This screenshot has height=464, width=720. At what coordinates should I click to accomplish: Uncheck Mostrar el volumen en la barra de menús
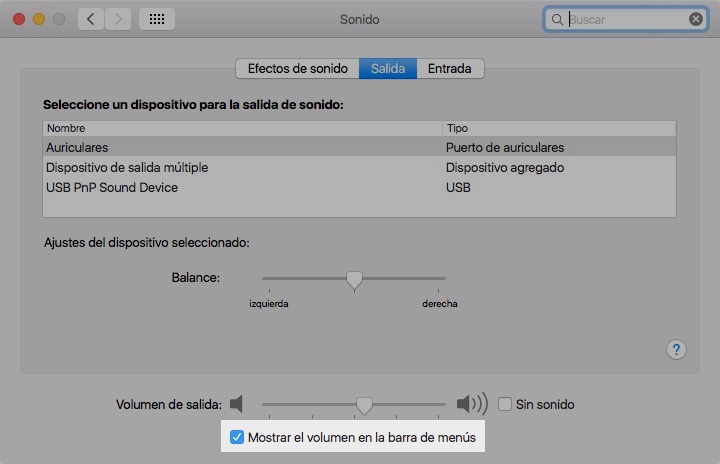tap(237, 437)
